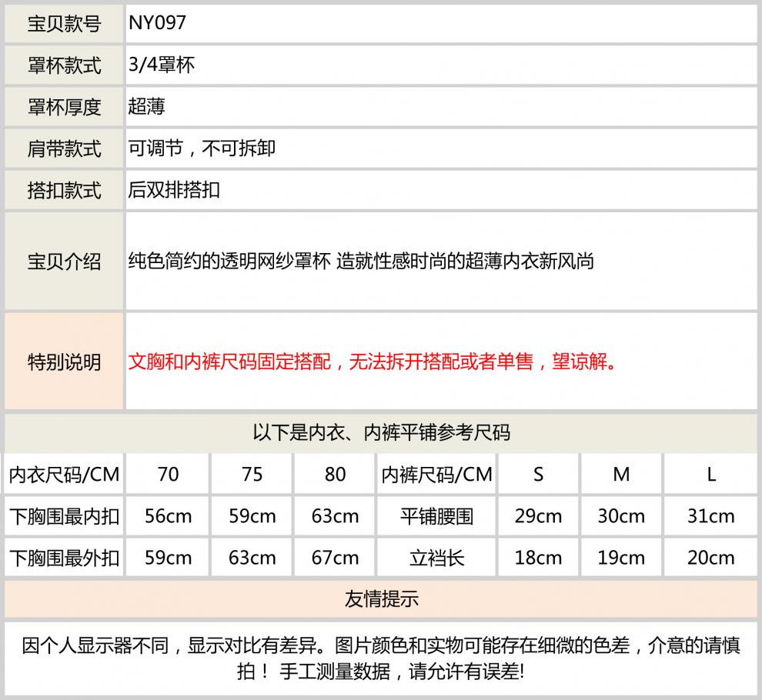Click the 宝贝介绍 product description text

coord(361,261)
